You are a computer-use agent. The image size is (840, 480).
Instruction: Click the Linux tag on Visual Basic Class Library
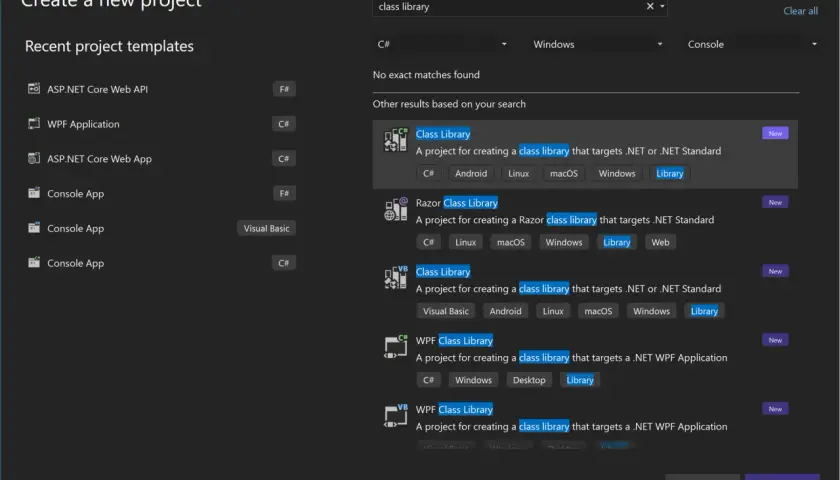click(x=553, y=311)
